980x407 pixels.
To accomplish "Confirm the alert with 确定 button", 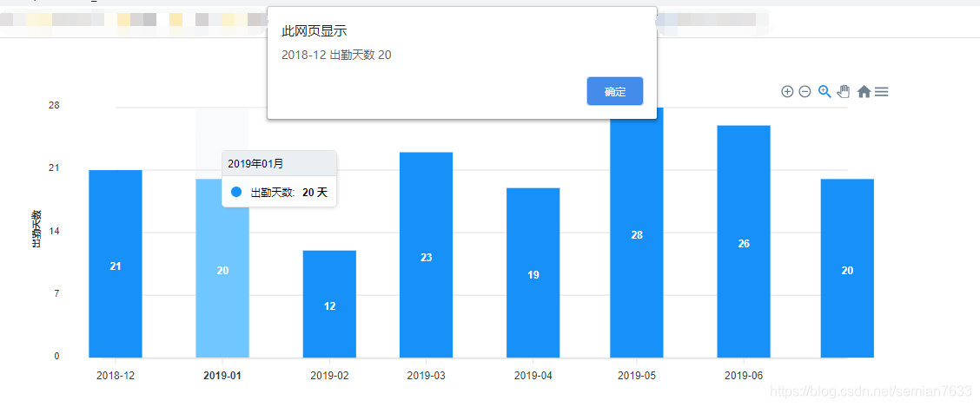I will pyautogui.click(x=615, y=91).
